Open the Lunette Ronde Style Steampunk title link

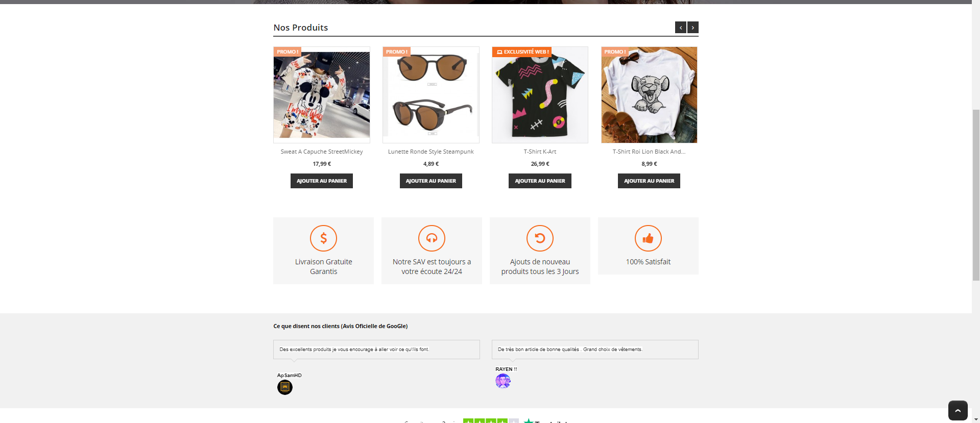[431, 152]
